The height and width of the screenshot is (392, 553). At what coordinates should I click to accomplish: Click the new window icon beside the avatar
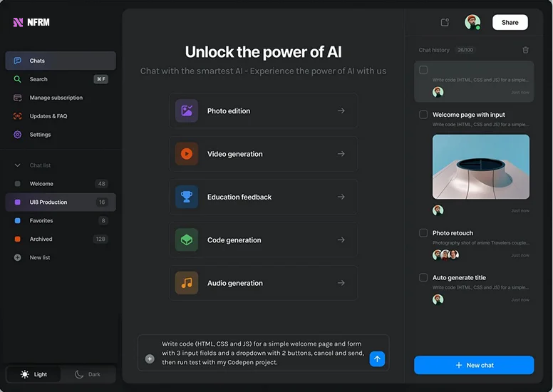(x=445, y=22)
